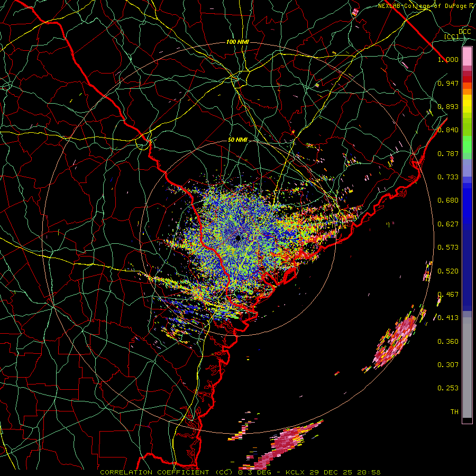476x476 pixels.
Task: Select the bright blue color bar segment near 0.680
Action: (467, 204)
